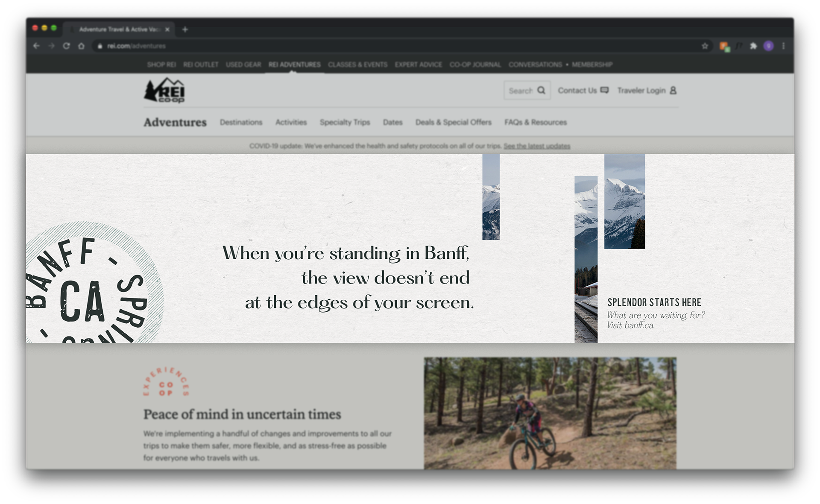The height and width of the screenshot is (504, 820).
Task: Open the purple profile avatar
Action: tap(768, 46)
